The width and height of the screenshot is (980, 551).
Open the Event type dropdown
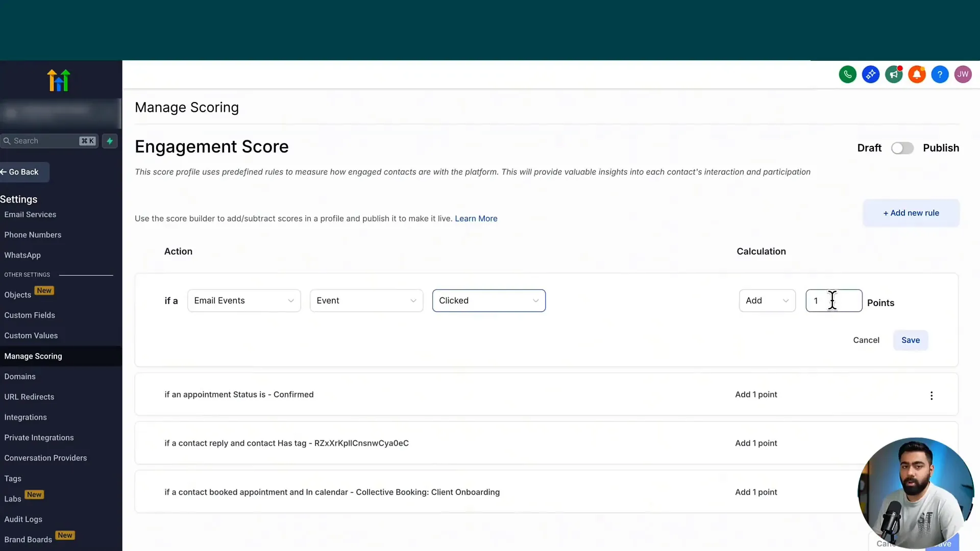[366, 300]
